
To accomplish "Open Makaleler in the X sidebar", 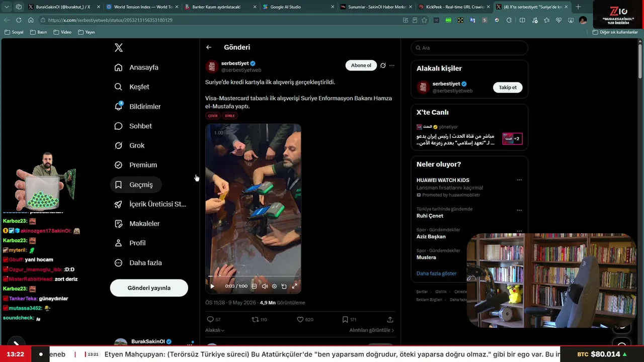I will tap(137, 224).
